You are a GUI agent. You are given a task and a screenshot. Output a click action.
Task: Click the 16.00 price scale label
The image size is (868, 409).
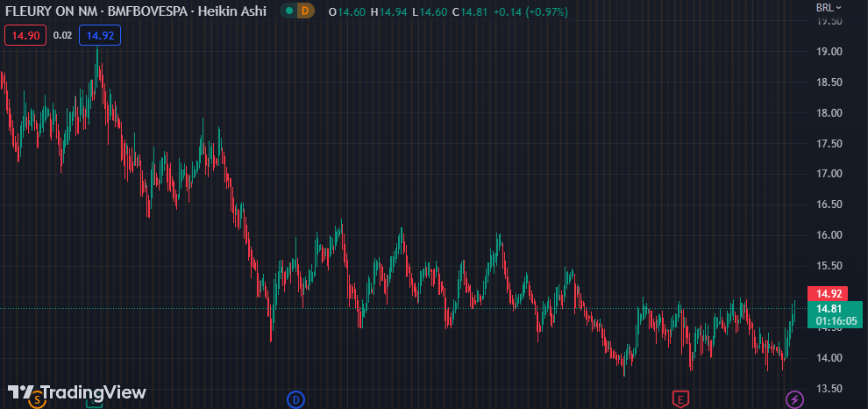click(x=829, y=235)
